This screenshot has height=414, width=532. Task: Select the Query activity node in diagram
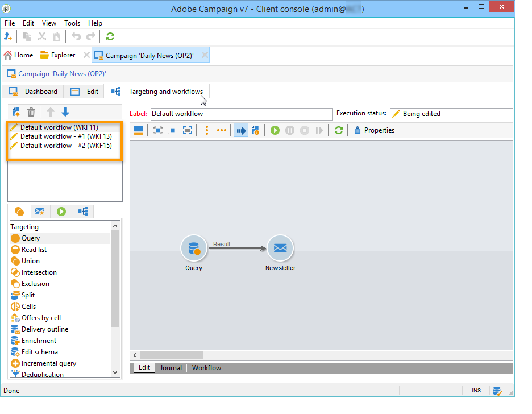[194, 249]
